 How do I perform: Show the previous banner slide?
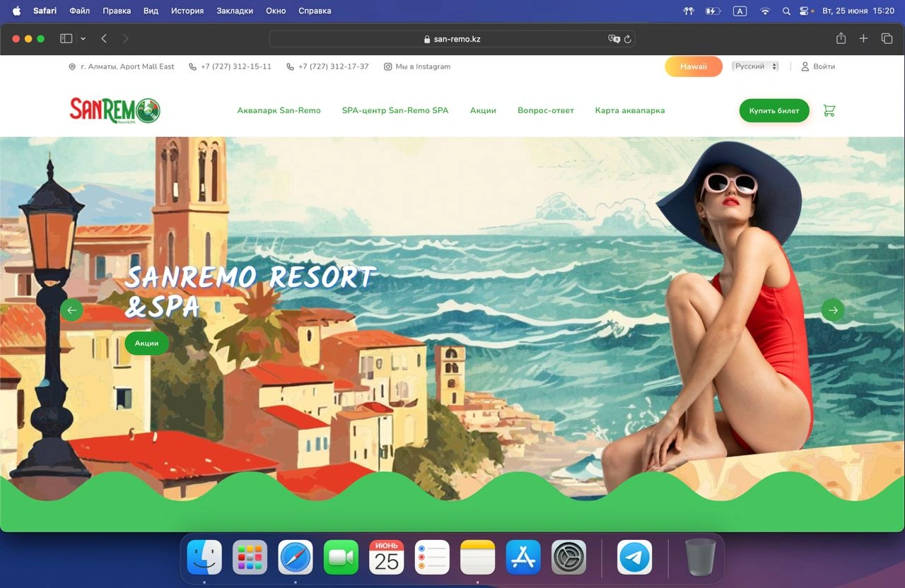click(x=71, y=310)
